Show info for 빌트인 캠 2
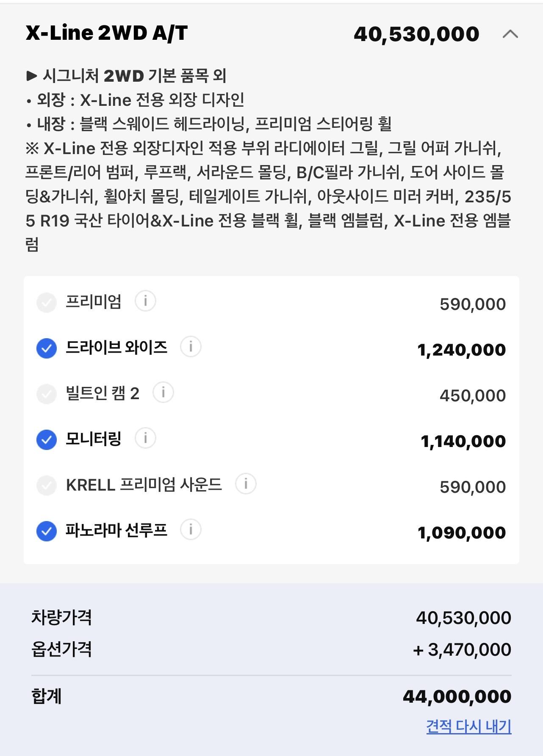The image size is (543, 756). click(x=163, y=393)
